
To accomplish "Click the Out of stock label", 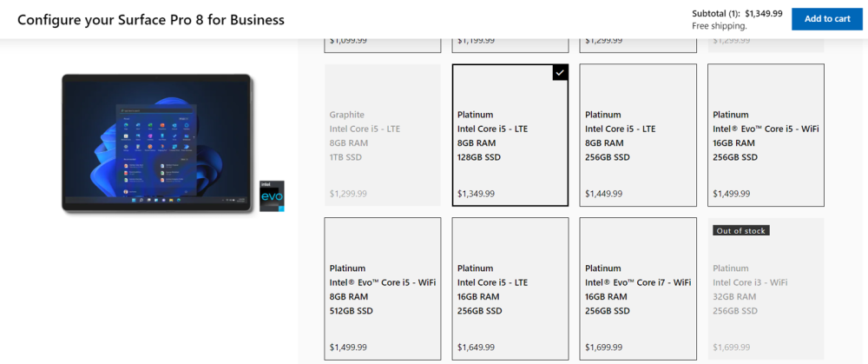I will [741, 230].
